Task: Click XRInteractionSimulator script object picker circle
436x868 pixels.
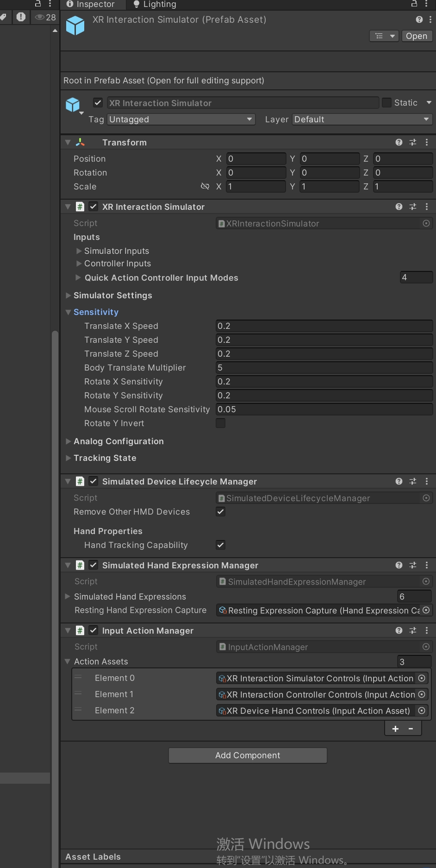Action: [426, 223]
